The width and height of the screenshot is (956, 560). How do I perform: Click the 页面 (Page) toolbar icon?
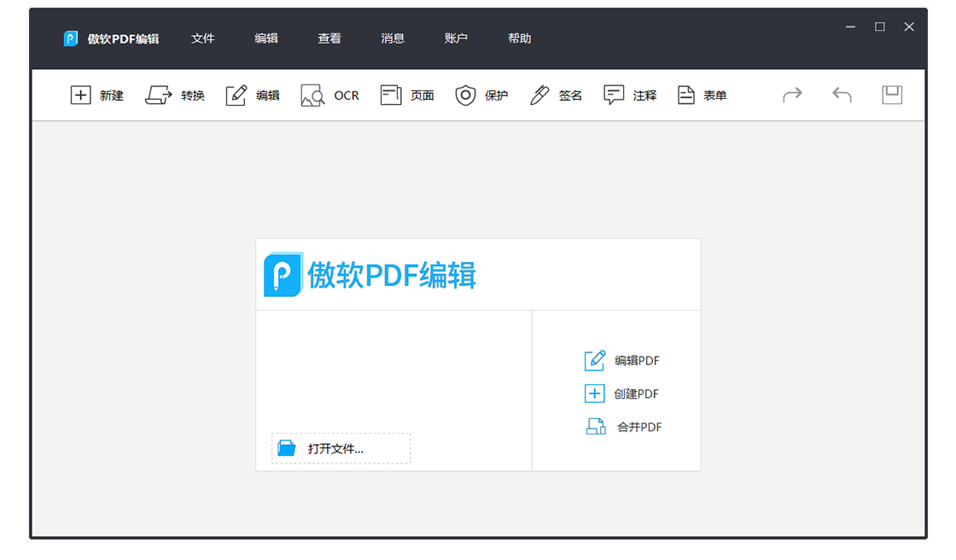click(391, 95)
